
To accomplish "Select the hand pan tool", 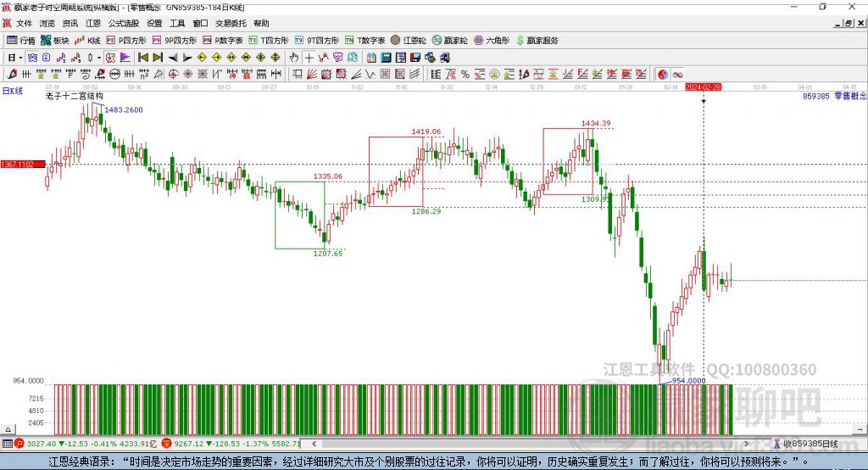I will click(294, 57).
